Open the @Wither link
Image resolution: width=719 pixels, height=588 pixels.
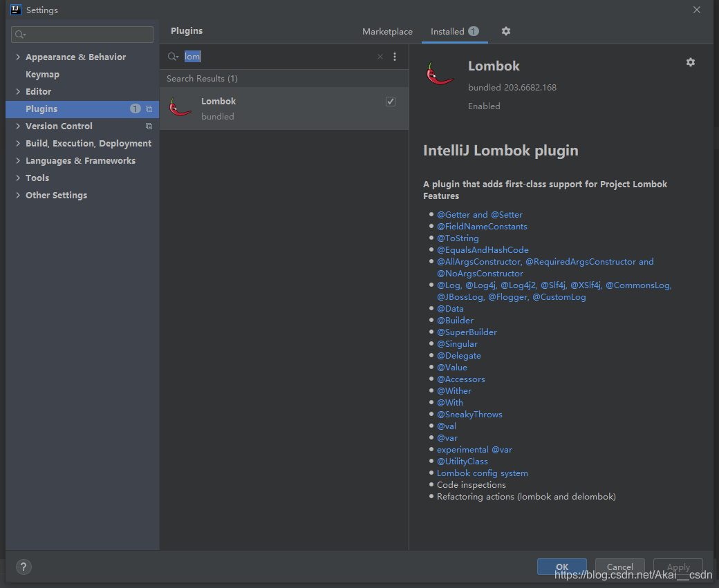(454, 391)
